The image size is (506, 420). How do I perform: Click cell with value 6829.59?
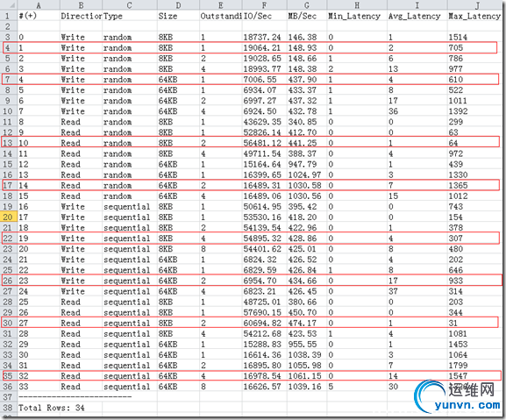point(264,270)
